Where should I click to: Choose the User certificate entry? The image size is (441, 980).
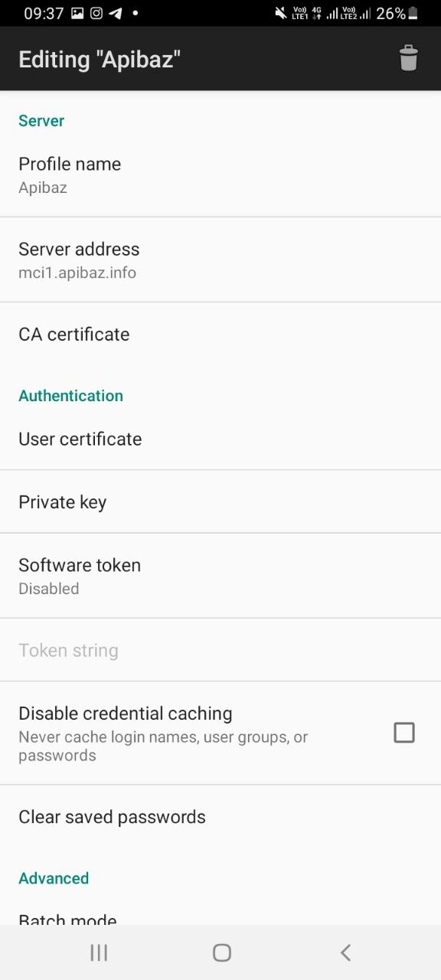pos(220,439)
